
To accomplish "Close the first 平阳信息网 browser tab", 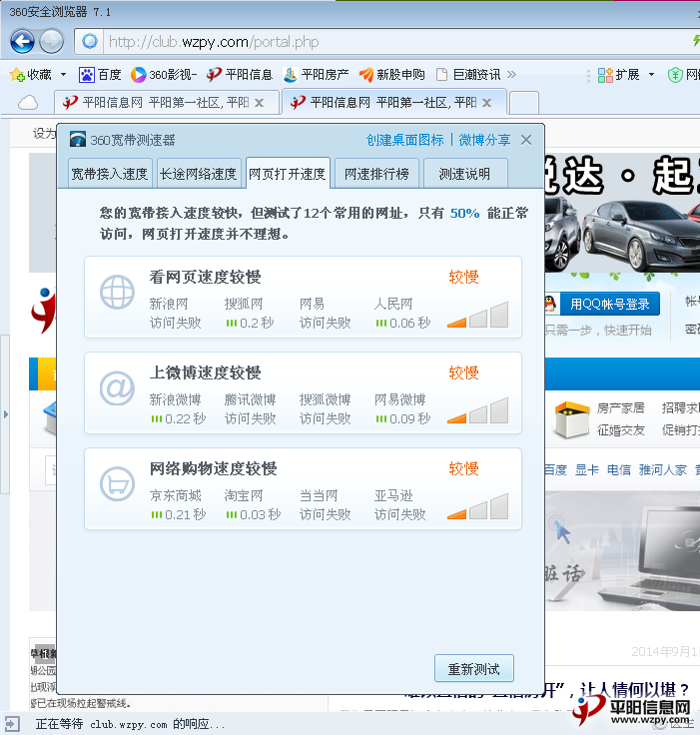I will click(259, 103).
